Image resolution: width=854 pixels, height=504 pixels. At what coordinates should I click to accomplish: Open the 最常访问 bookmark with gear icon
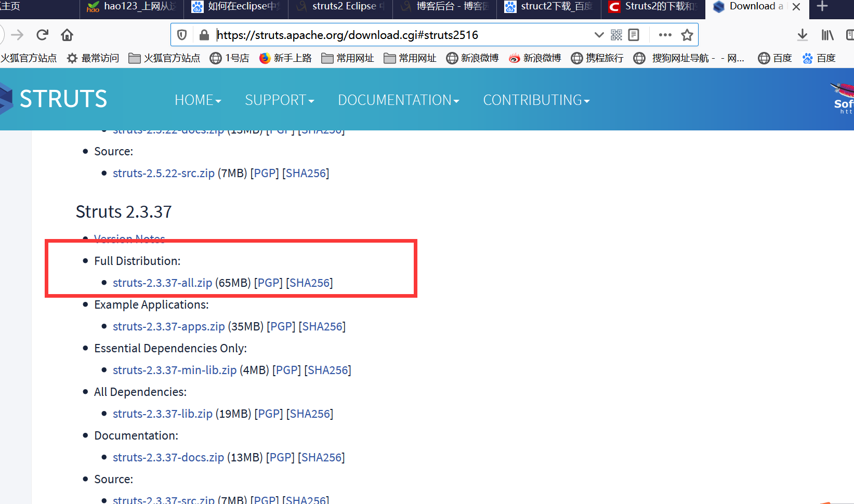pos(93,58)
